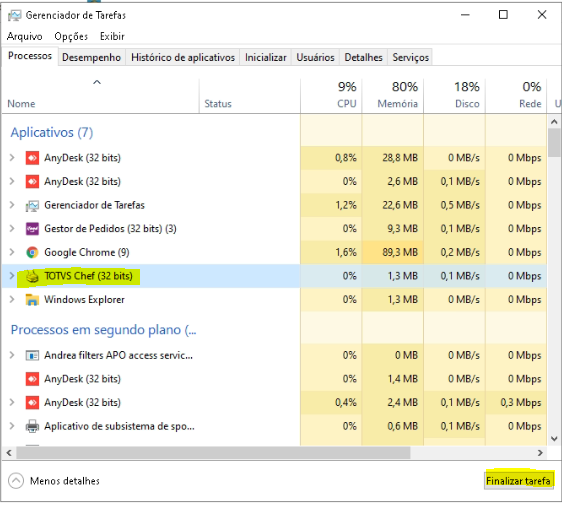Sort by the Rede column header
The width and height of the screenshot is (562, 505).
[x=516, y=96]
